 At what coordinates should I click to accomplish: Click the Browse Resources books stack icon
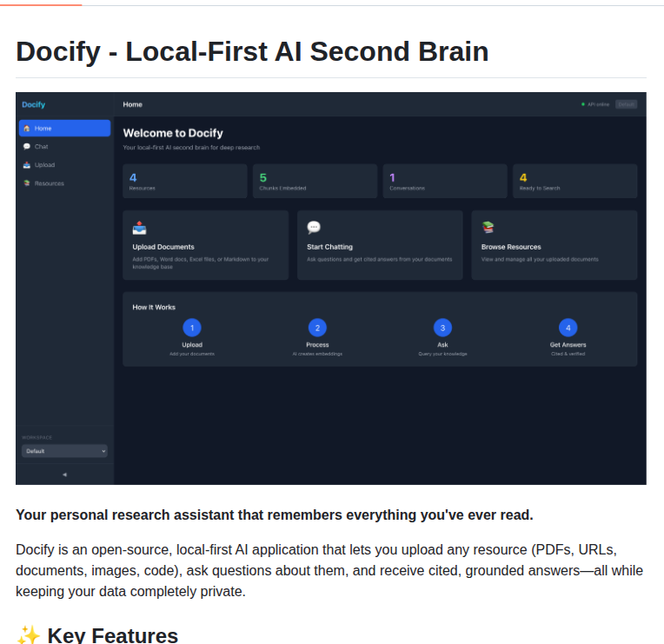(x=488, y=228)
